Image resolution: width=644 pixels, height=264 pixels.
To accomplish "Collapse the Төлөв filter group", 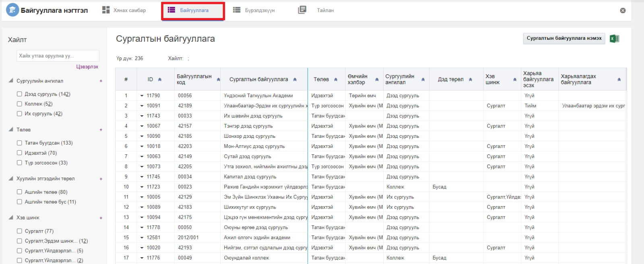I will coord(11,129).
